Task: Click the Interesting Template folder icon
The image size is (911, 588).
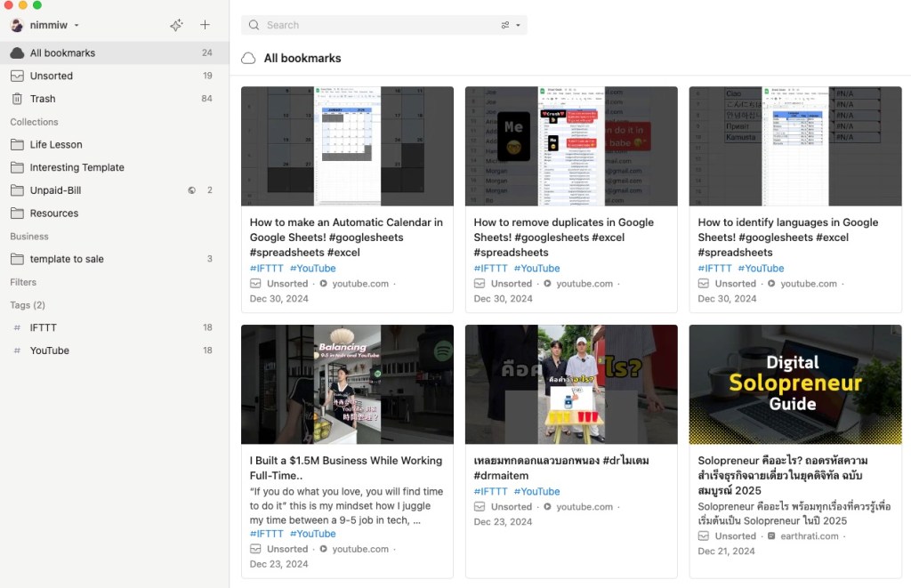Action: pos(18,167)
